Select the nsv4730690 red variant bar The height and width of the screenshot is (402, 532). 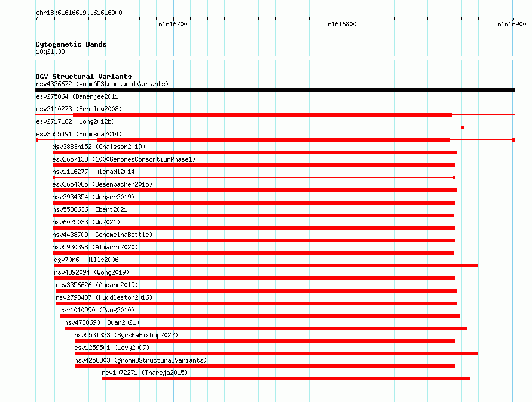click(266, 328)
